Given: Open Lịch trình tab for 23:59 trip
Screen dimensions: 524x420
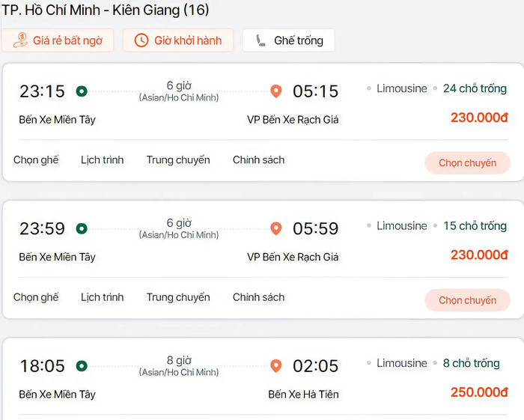Looking at the screenshot, I should (102, 297).
